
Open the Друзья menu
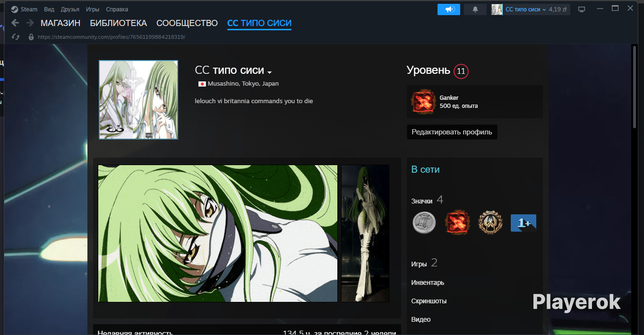70,9
